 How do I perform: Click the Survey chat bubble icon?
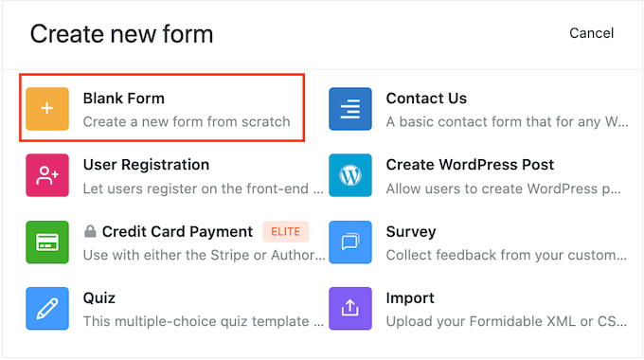tap(350, 243)
